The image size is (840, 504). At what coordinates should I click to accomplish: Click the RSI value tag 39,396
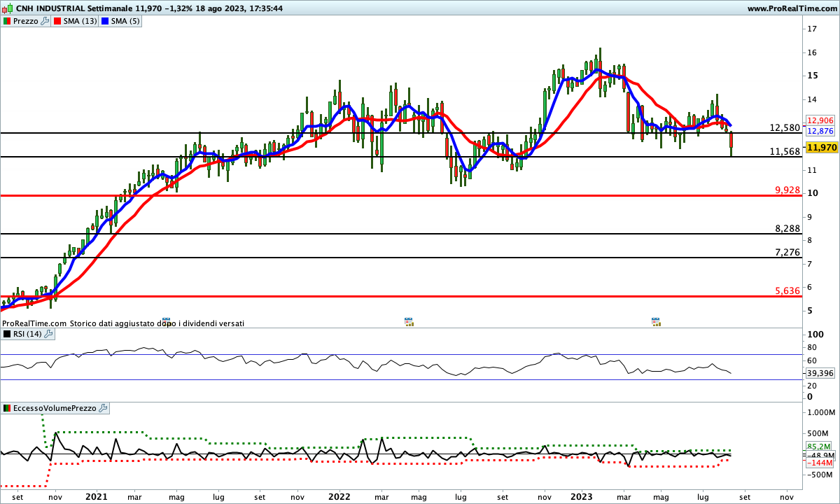click(x=820, y=374)
